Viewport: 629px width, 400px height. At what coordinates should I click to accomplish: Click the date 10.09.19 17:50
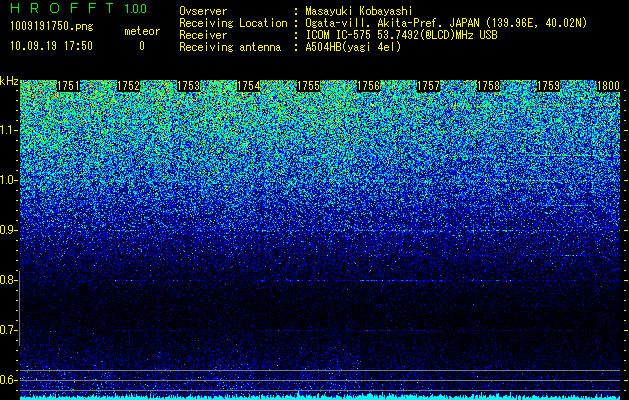pyautogui.click(x=51, y=46)
